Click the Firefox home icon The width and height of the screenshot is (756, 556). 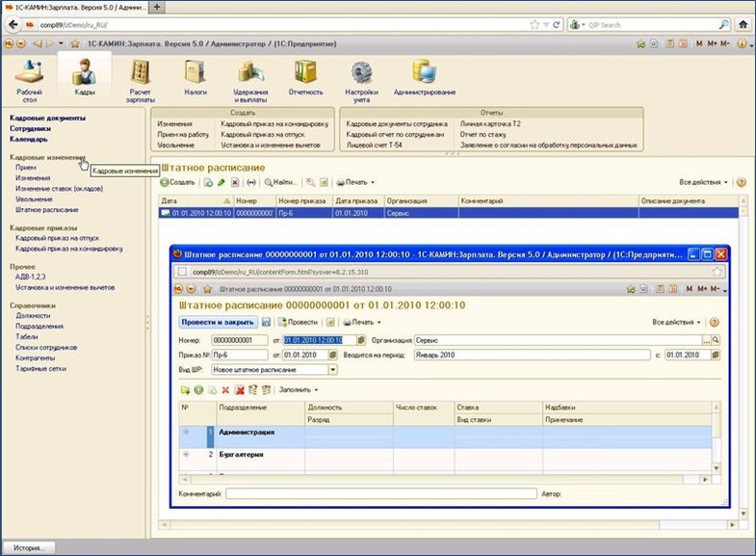[x=743, y=24]
